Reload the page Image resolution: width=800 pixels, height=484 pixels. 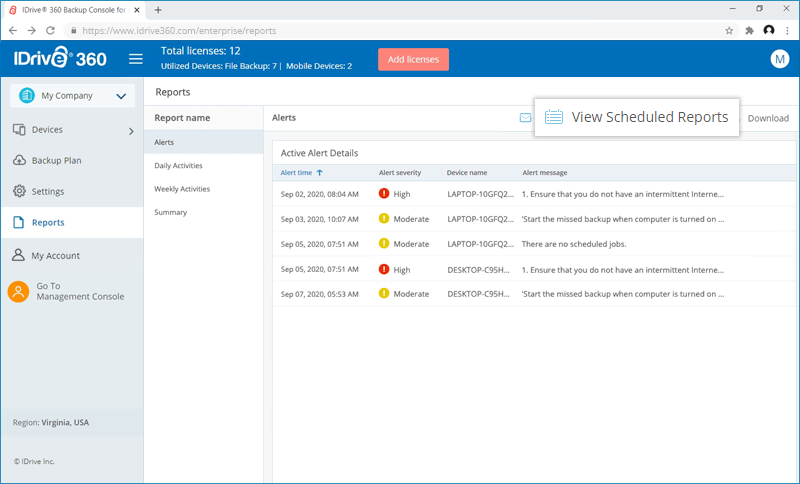click(x=50, y=31)
